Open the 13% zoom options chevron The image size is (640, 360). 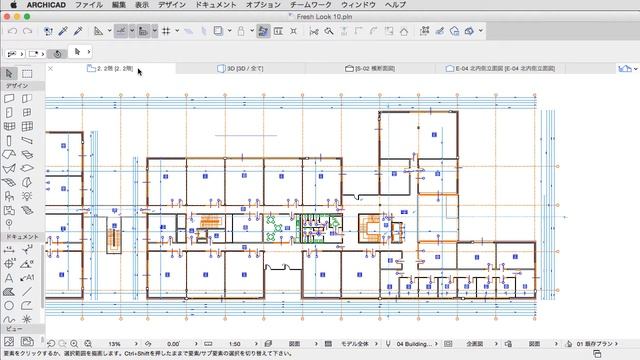(x=136, y=344)
